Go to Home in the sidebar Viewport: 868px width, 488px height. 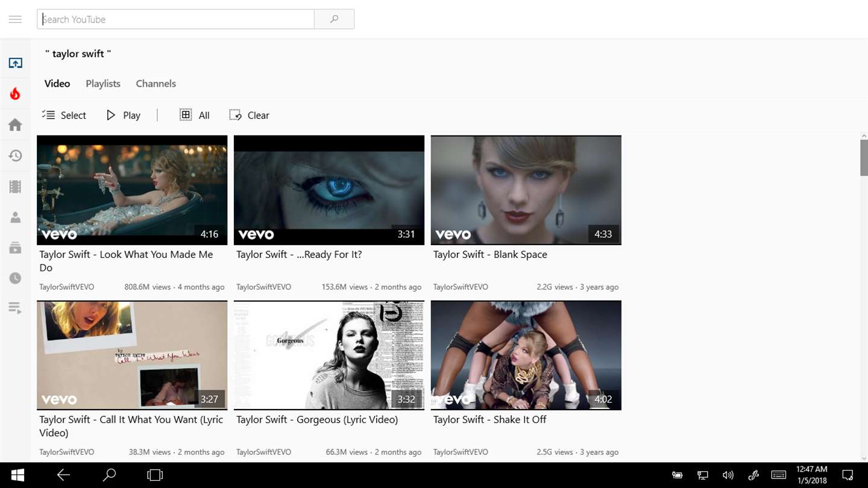(15, 125)
